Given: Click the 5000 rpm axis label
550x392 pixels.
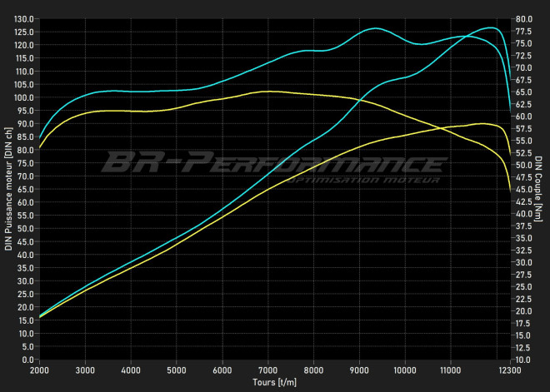Looking at the screenshot, I should pos(177,369).
